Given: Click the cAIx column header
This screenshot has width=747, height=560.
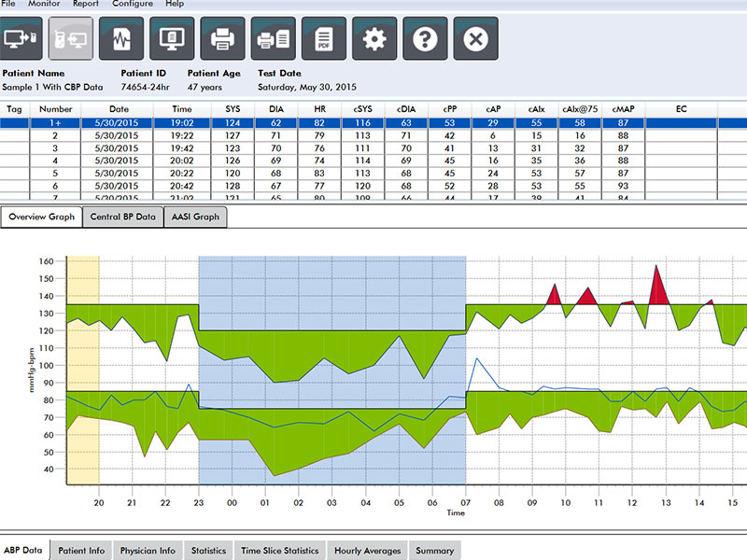Looking at the screenshot, I should [536, 109].
